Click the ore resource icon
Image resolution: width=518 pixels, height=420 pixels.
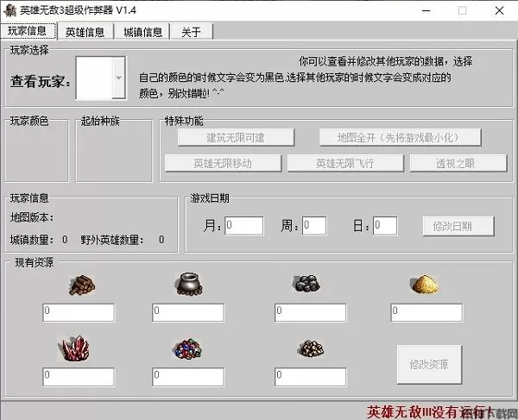coord(306,284)
